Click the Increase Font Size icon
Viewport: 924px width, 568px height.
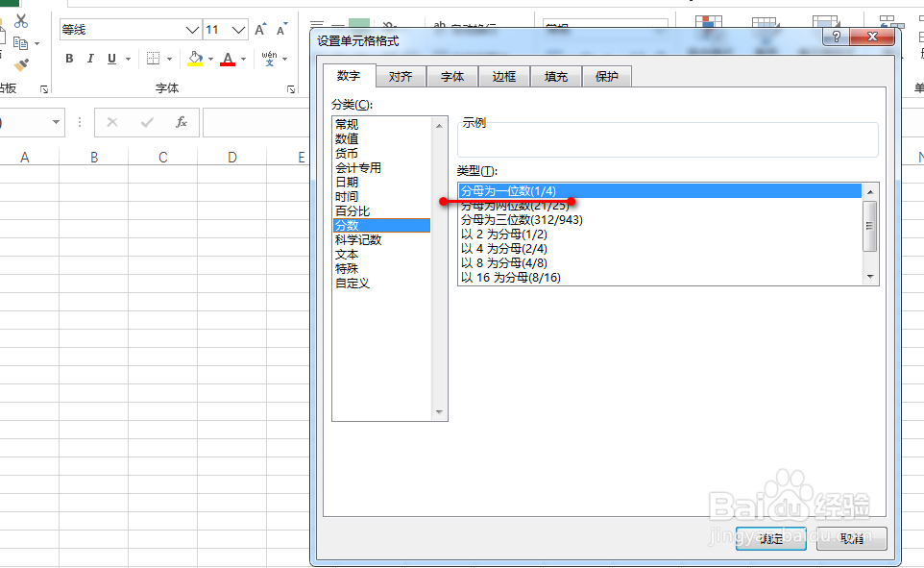tap(260, 28)
